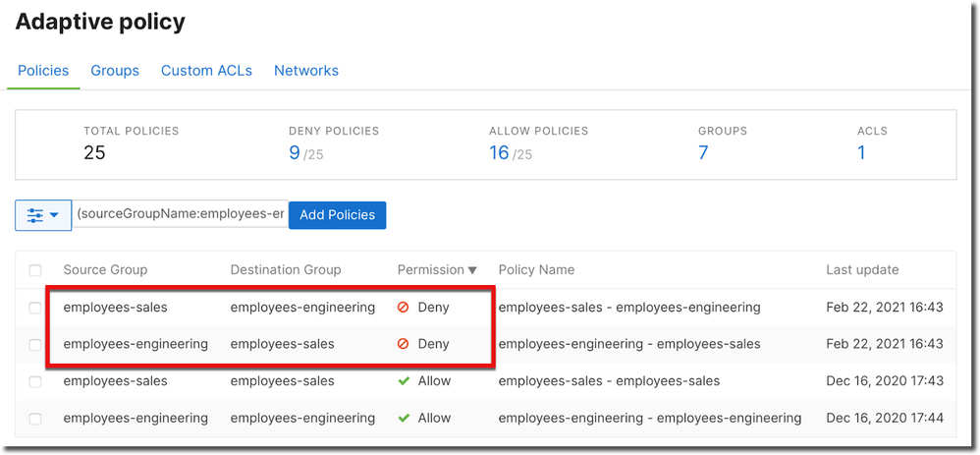Open the allow policies count 16 link
Screen dimensions: 980x455
pos(499,152)
